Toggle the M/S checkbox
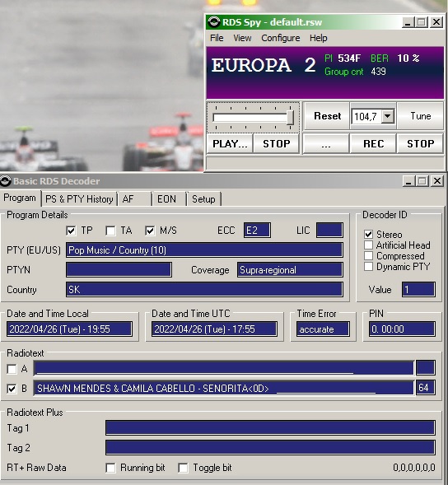The width and height of the screenshot is (448, 485). click(150, 231)
